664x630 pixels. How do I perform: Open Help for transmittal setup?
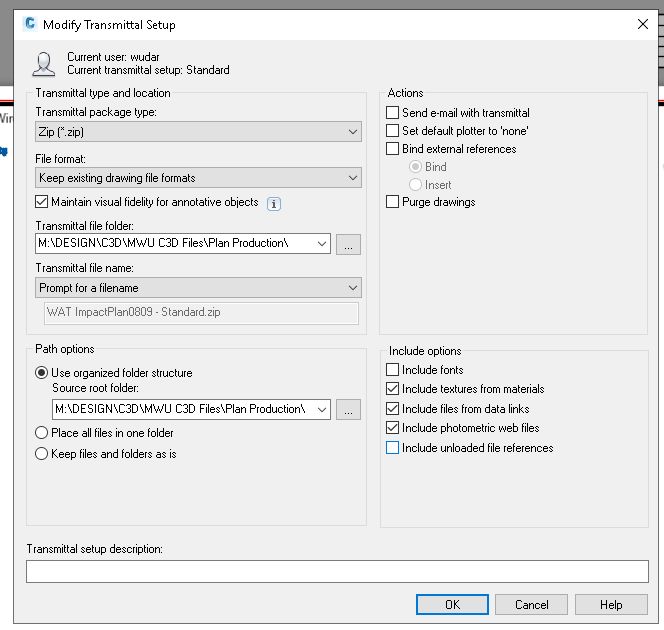click(611, 604)
